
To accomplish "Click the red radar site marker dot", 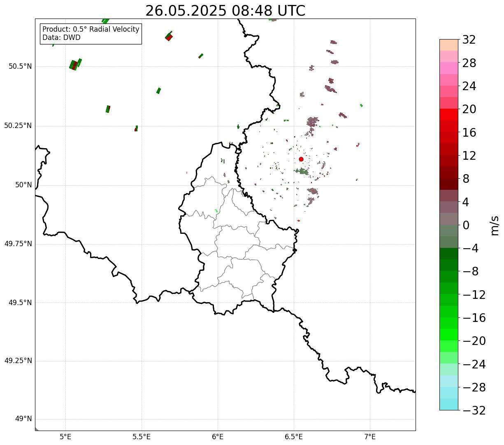I will pos(301,159).
